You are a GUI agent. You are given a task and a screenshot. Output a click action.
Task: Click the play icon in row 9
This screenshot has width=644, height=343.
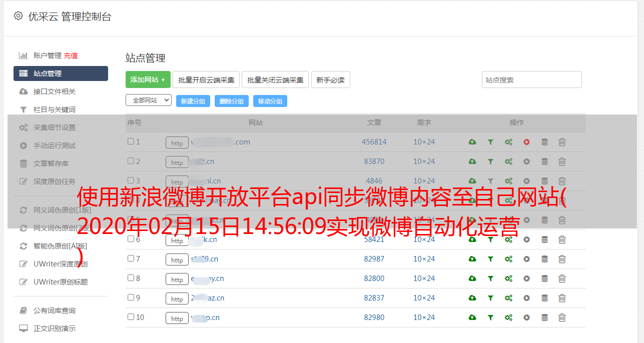click(526, 298)
